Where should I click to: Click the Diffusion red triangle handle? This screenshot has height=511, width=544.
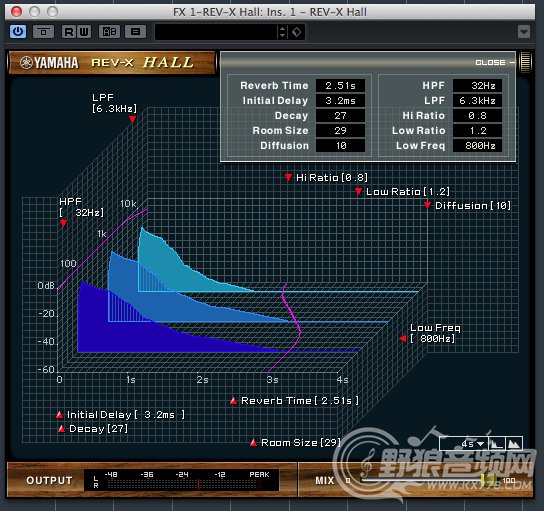coord(427,205)
